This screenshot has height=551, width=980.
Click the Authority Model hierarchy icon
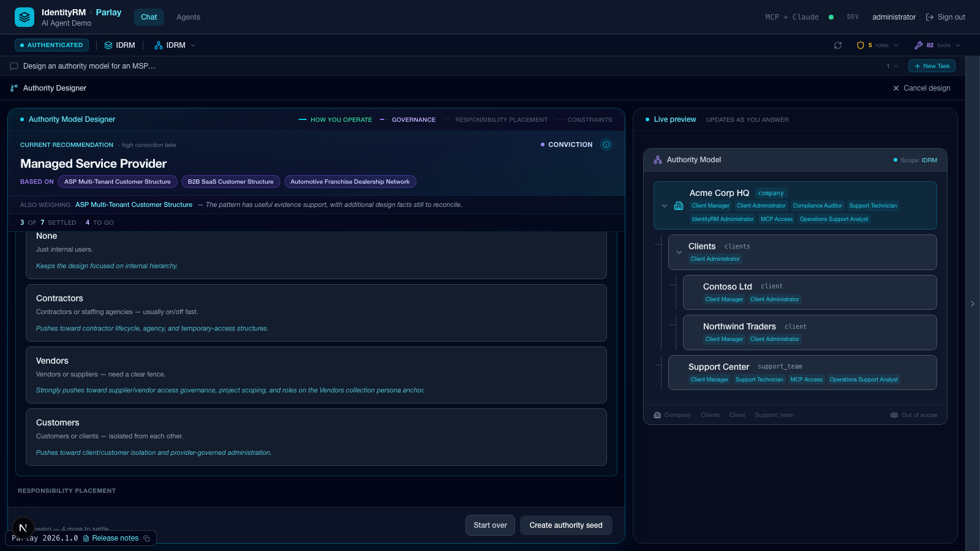pos(658,160)
